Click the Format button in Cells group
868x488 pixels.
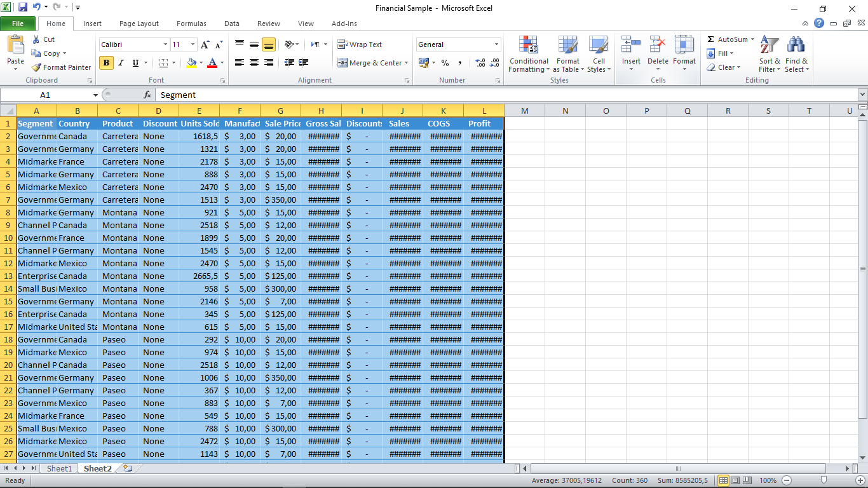coord(684,55)
